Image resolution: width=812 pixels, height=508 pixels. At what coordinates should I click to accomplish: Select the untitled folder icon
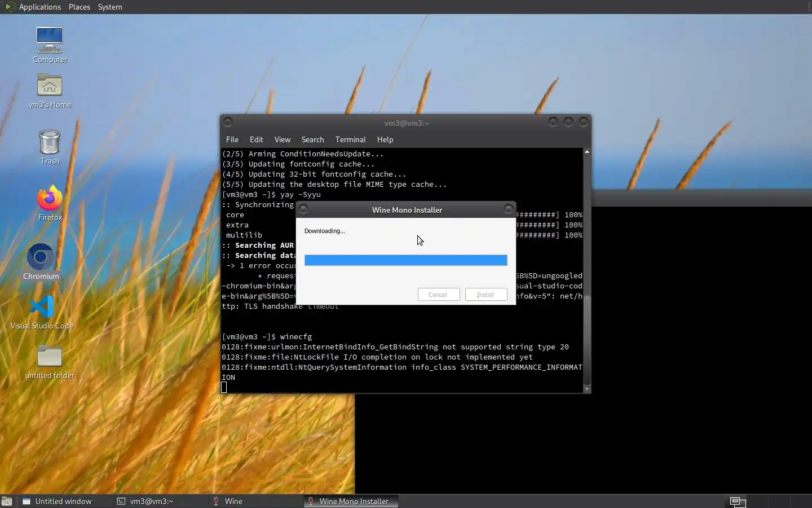pyautogui.click(x=50, y=362)
